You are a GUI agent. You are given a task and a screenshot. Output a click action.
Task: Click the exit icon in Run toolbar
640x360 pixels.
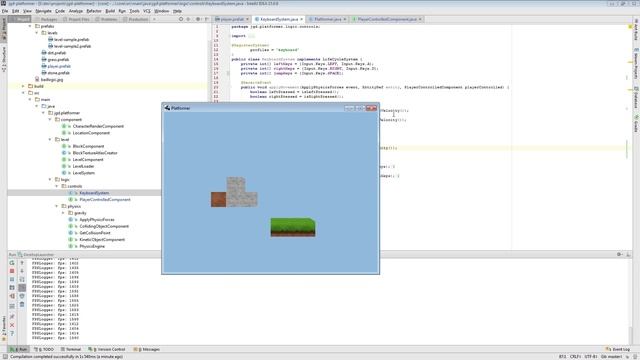tap(12, 296)
